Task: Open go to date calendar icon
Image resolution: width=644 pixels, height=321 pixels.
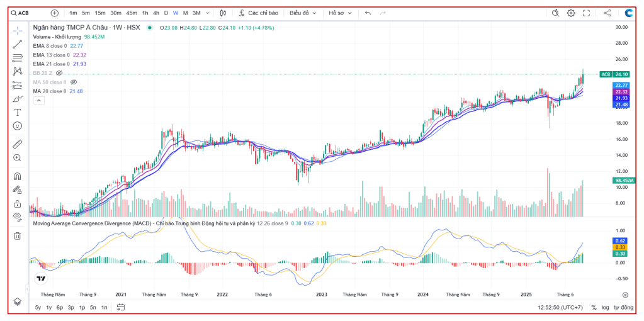Action: (120, 307)
